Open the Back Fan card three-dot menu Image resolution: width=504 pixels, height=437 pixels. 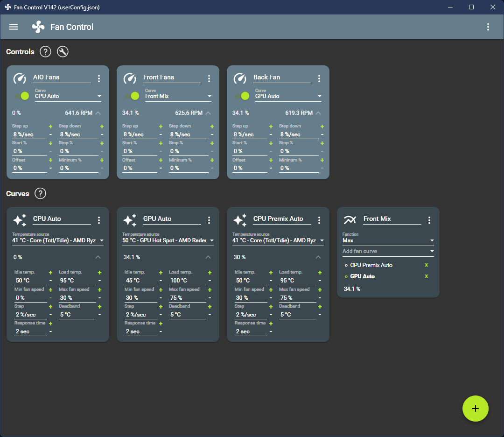coord(319,78)
